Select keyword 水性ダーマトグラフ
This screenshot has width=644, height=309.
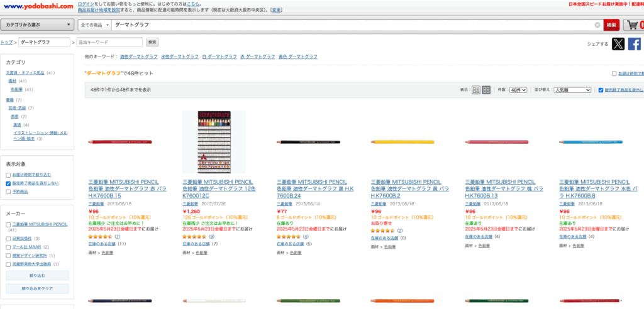point(180,57)
